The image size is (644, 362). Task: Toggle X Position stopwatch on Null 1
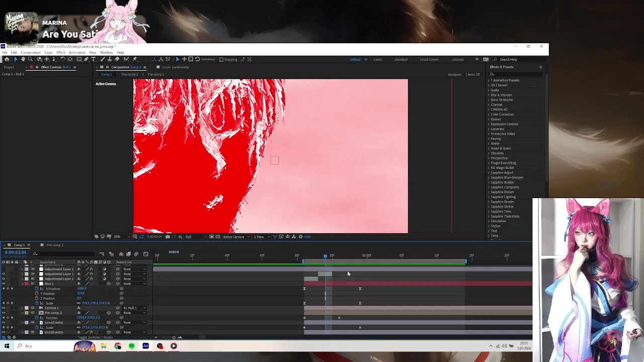tap(36, 289)
